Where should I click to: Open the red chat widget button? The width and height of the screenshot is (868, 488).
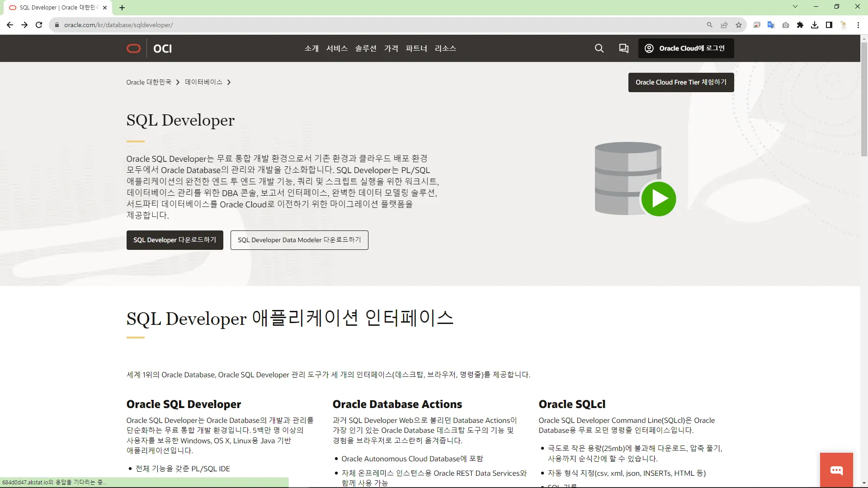[x=836, y=470]
